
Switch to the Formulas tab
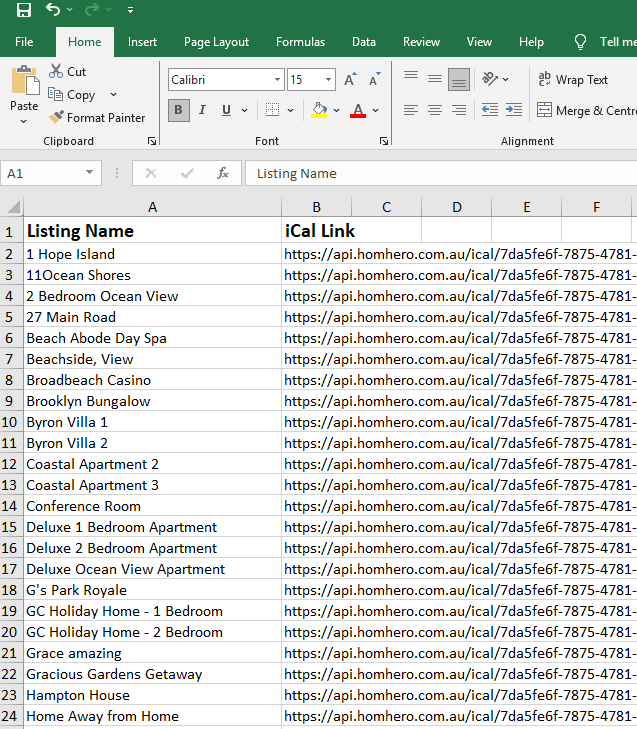click(x=300, y=42)
